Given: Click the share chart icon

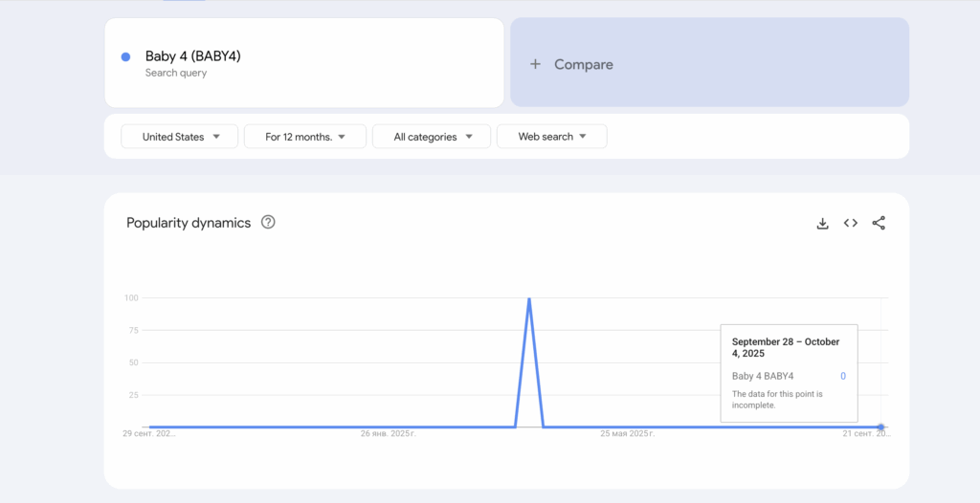Looking at the screenshot, I should pyautogui.click(x=879, y=224).
